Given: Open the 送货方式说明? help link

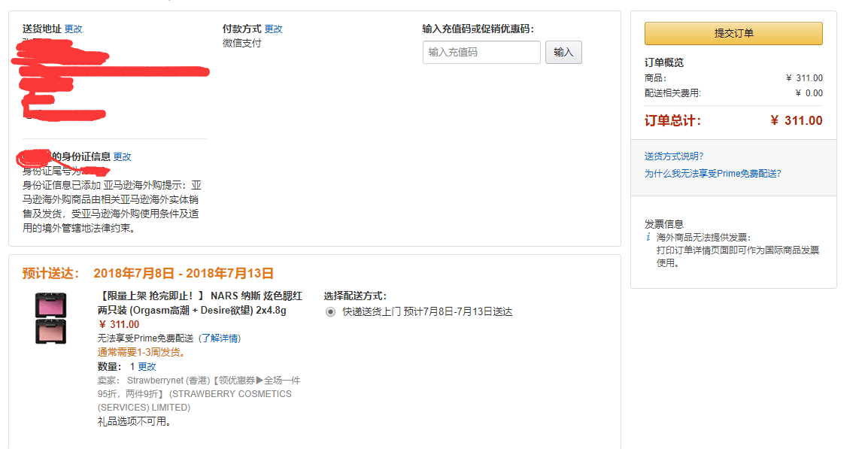Looking at the screenshot, I should pos(674,156).
